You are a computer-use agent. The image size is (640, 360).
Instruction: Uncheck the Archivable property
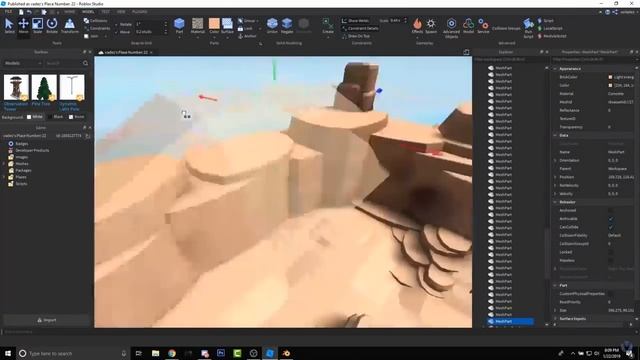(x=611, y=218)
